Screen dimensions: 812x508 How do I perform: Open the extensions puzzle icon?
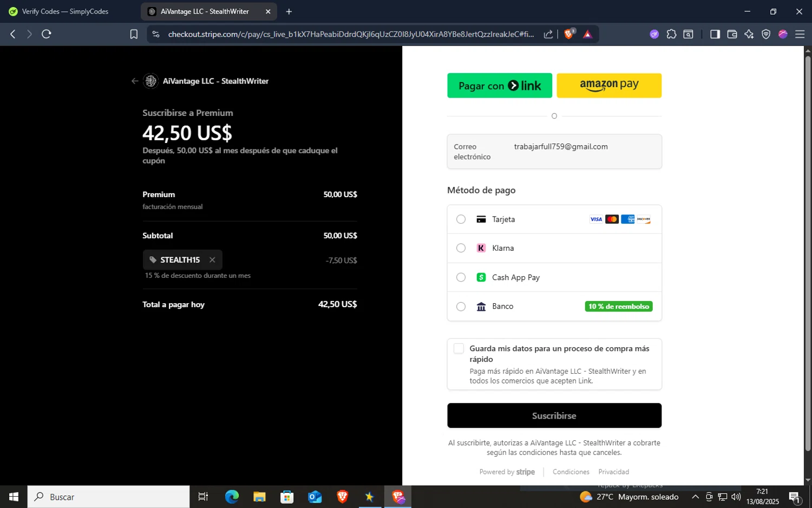[x=671, y=34]
